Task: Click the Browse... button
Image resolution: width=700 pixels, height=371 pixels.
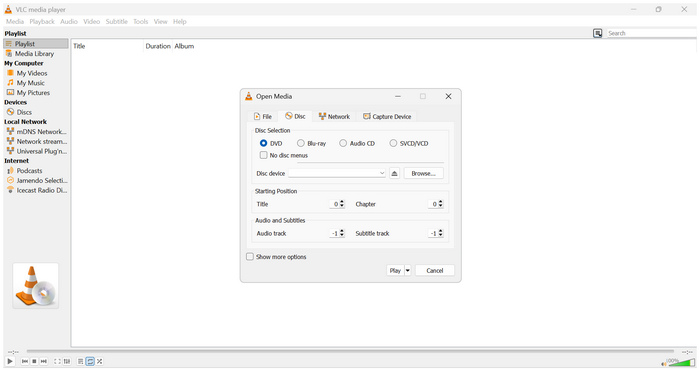Action: 424,173
